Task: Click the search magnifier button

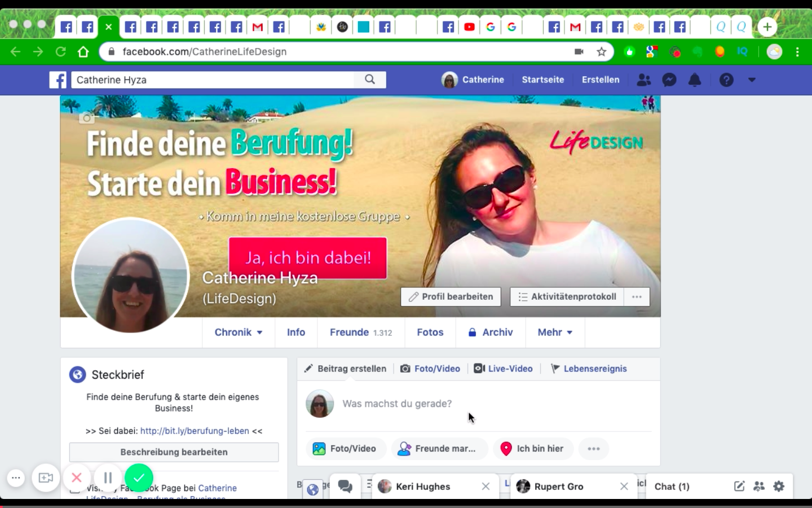Action: tap(370, 80)
